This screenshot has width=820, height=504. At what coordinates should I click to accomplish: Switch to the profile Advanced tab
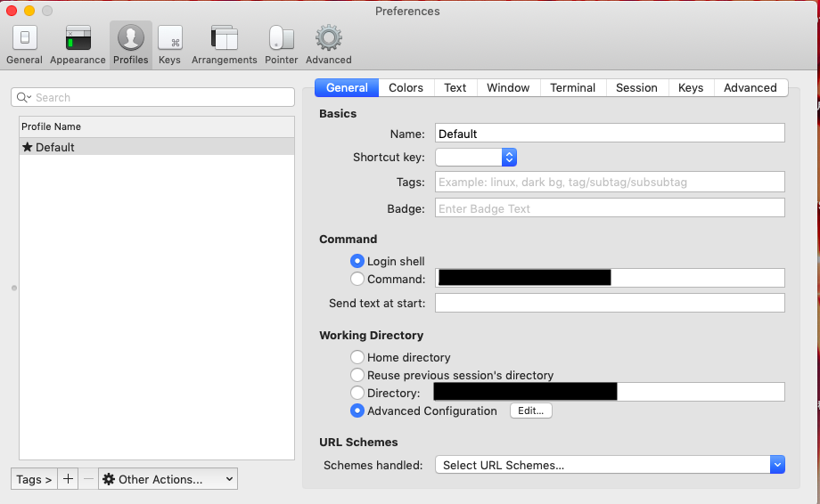[750, 88]
